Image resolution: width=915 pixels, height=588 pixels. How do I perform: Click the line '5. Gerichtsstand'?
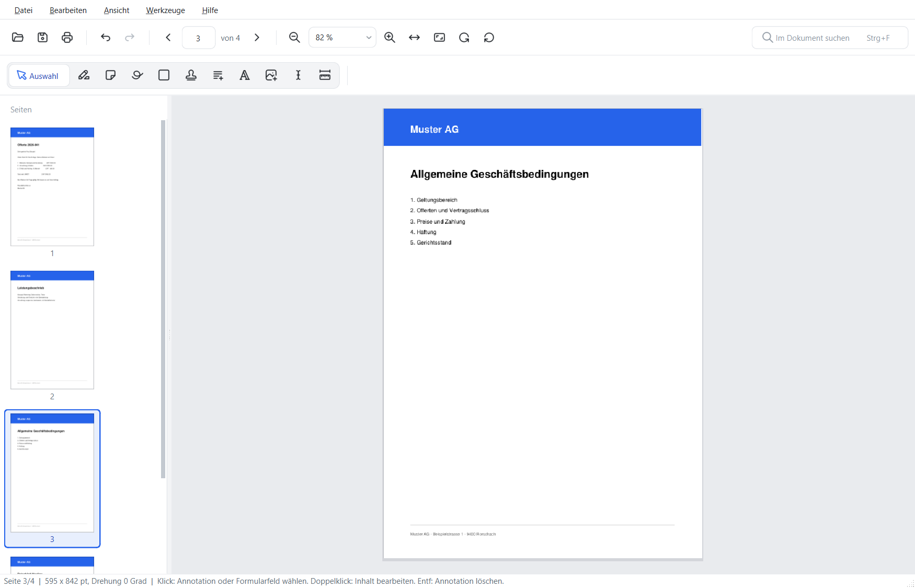click(431, 243)
